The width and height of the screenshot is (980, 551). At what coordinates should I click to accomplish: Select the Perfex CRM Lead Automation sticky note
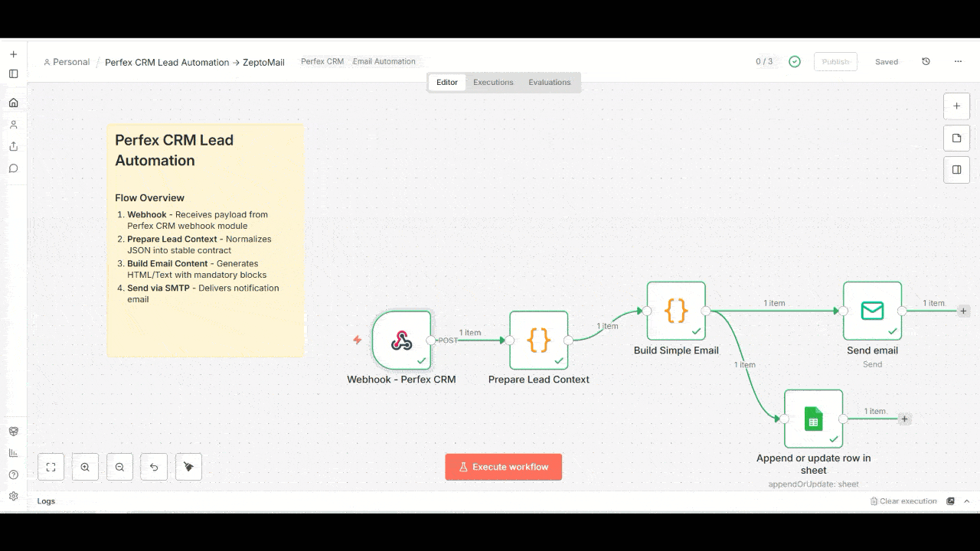pyautogui.click(x=206, y=241)
